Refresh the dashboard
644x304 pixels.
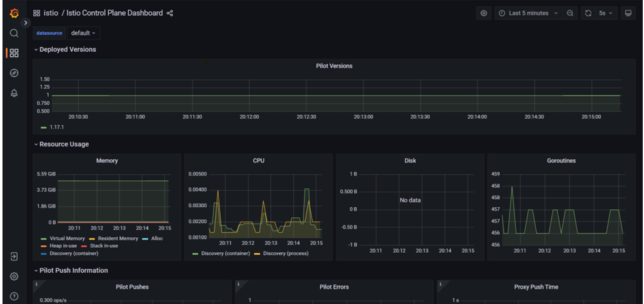click(x=588, y=13)
